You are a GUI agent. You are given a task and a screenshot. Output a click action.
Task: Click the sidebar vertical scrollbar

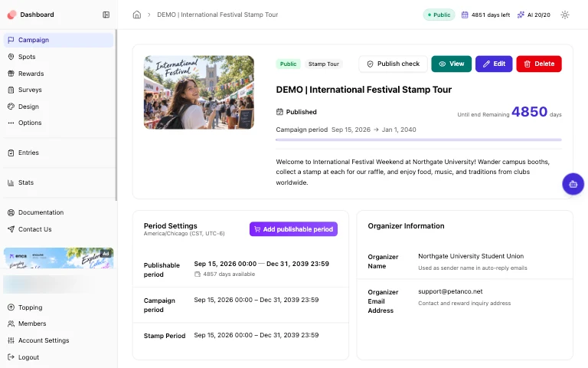click(116, 115)
